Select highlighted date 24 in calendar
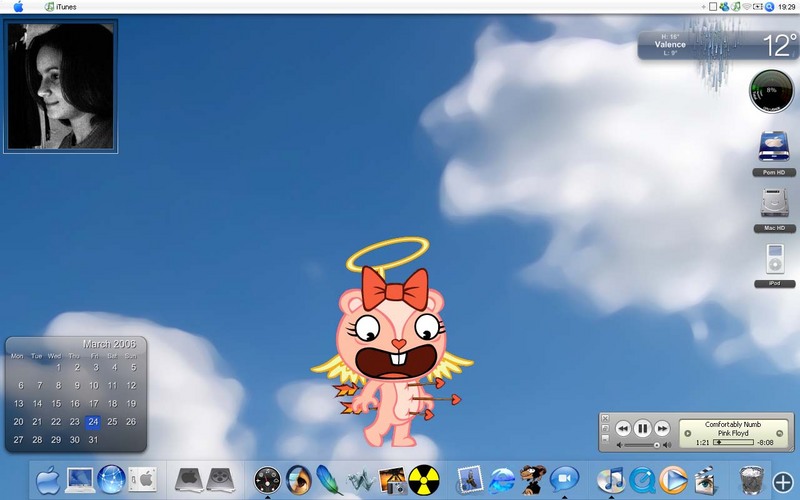 tap(93, 422)
